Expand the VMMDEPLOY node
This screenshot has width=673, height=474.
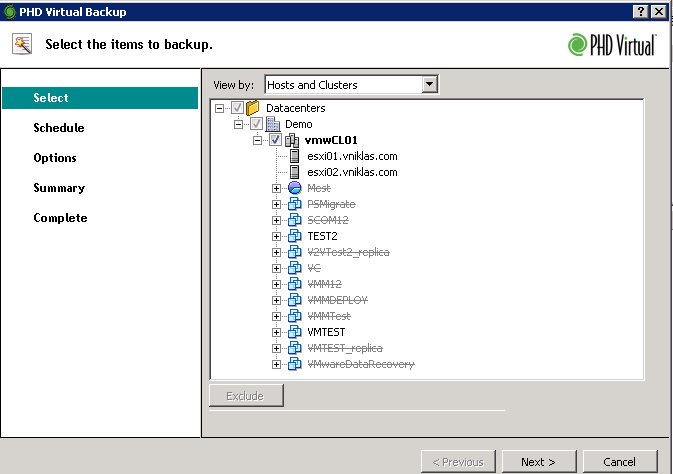click(x=276, y=301)
